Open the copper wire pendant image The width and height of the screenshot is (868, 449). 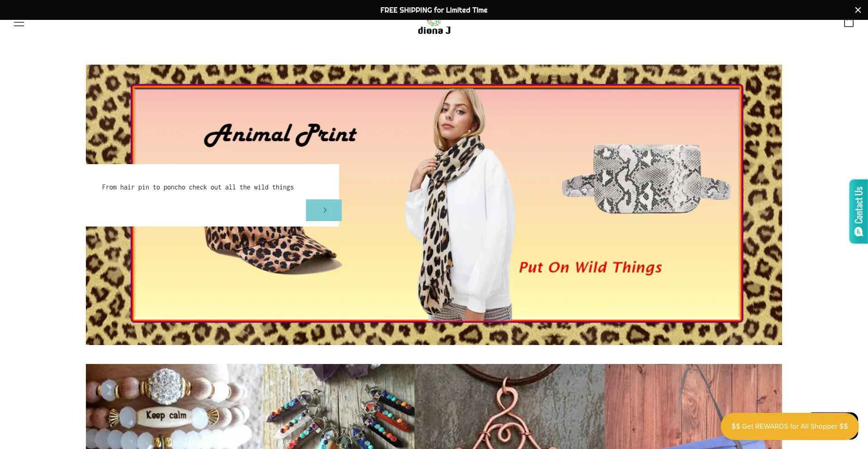click(x=509, y=406)
